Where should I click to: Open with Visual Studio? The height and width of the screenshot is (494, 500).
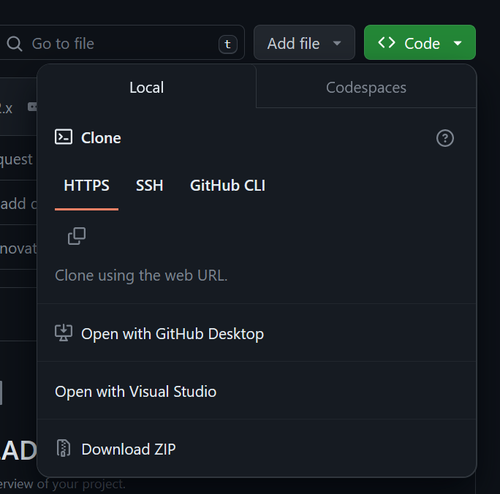click(257, 391)
